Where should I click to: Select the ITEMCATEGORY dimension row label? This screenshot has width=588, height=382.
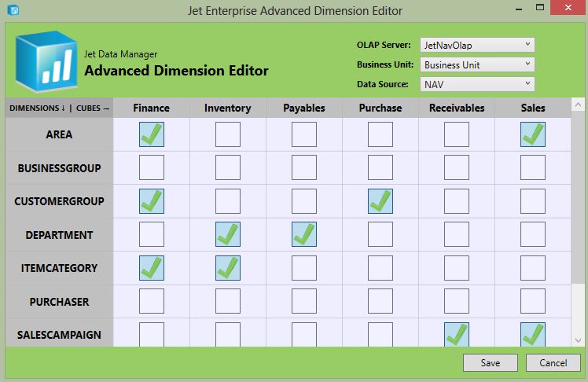(x=59, y=268)
